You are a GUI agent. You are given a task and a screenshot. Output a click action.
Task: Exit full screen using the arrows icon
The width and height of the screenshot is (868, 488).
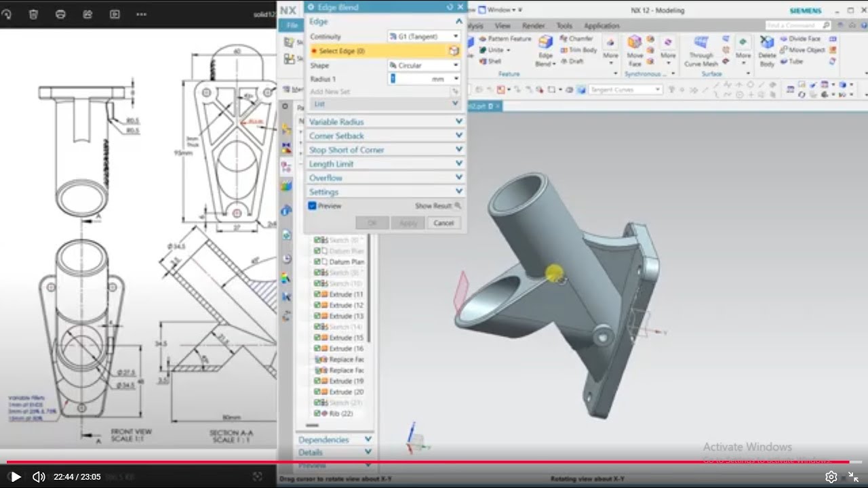pos(853,477)
